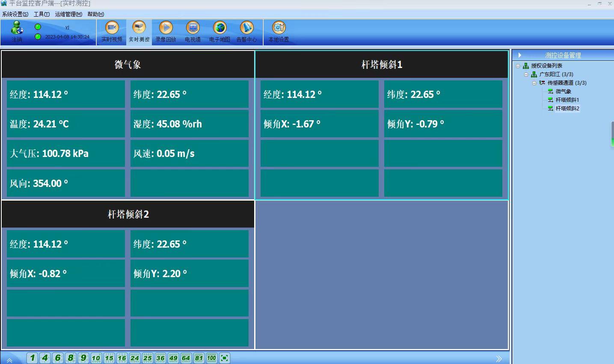Select 微气象 in device tree
The width and height of the screenshot is (614, 364).
tap(563, 92)
